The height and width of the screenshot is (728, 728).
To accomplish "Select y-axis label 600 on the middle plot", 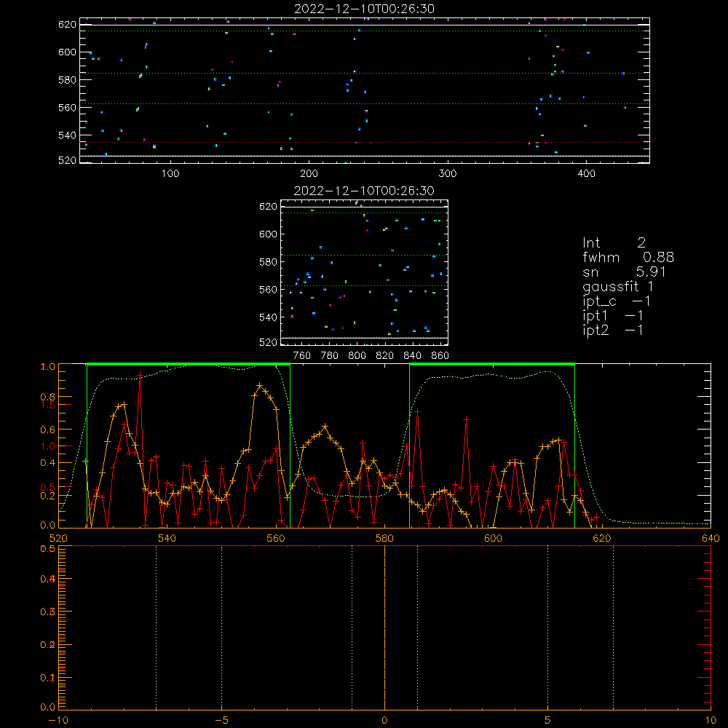I will coord(269,234).
